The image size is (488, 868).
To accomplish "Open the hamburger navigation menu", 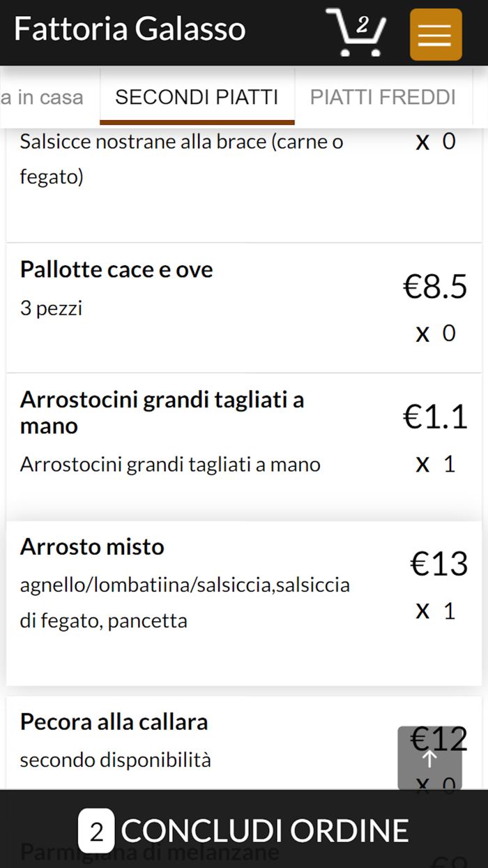I will [x=436, y=33].
